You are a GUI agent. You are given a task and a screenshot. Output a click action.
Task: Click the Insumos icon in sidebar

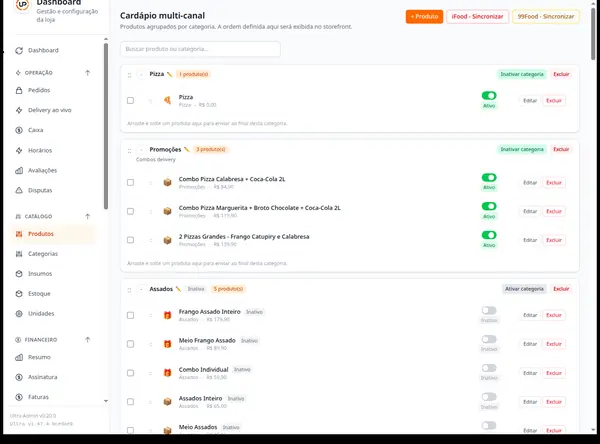[x=19, y=274]
